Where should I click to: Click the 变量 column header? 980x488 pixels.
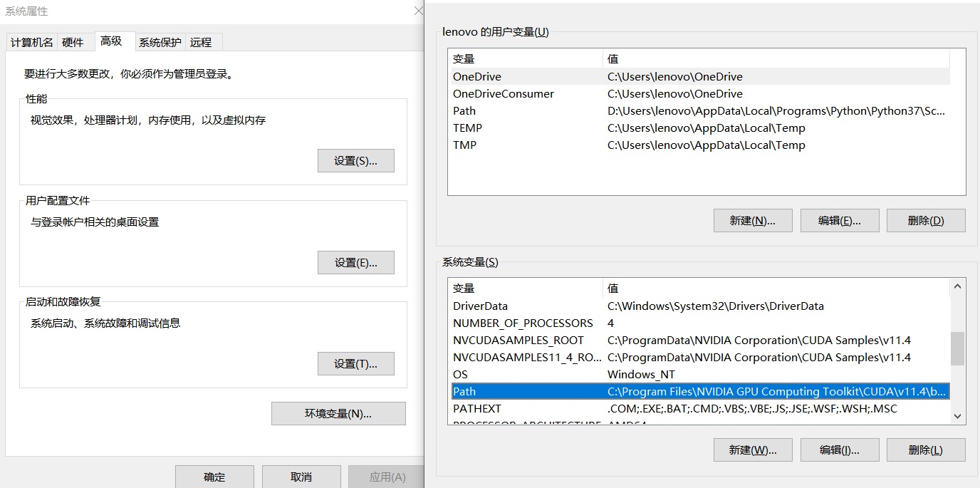[499, 58]
